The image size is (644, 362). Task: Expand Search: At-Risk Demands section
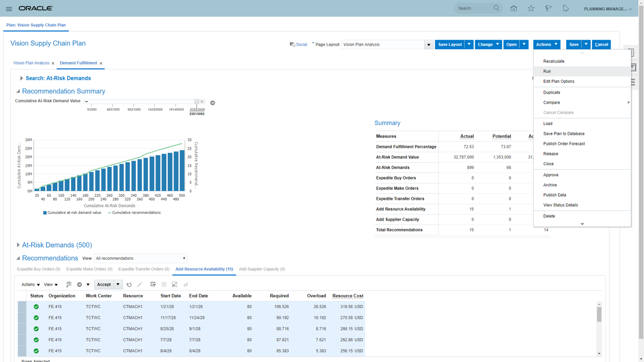coord(21,78)
